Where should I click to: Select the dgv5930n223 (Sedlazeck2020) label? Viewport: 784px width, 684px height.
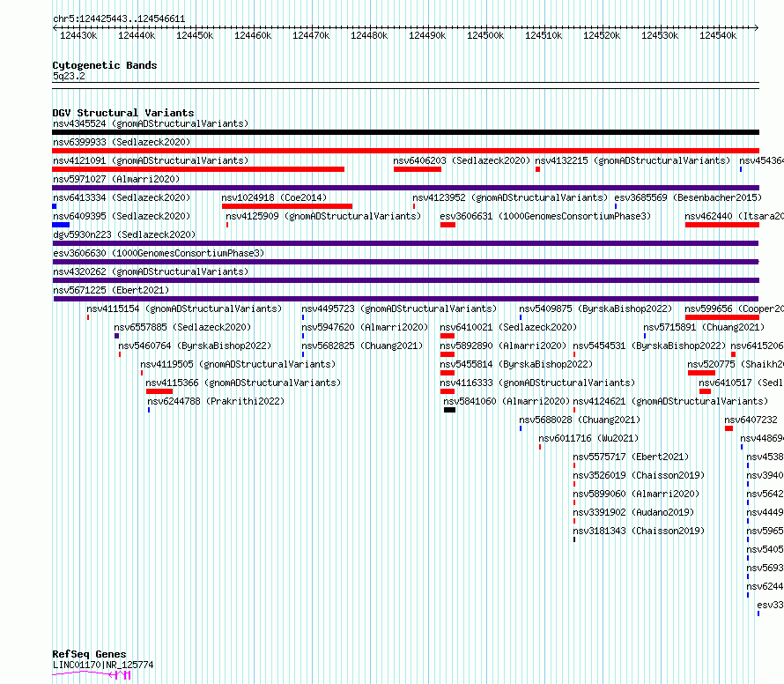(x=124, y=234)
